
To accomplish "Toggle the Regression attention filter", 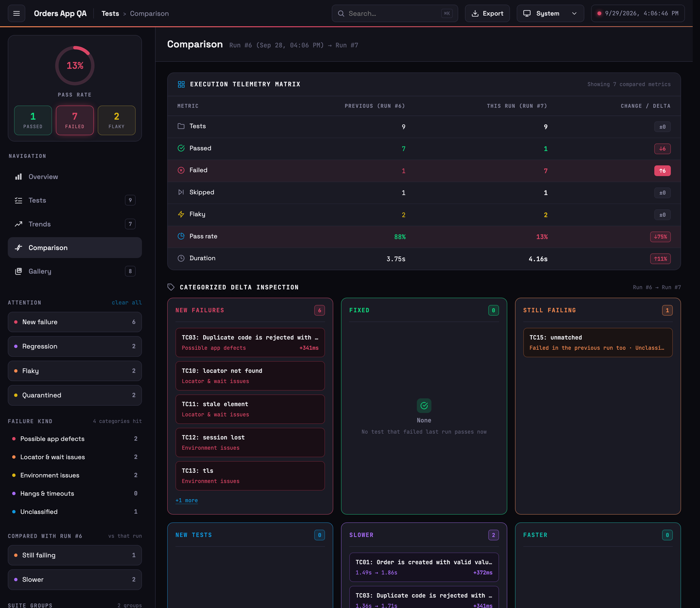I will 75,346.
